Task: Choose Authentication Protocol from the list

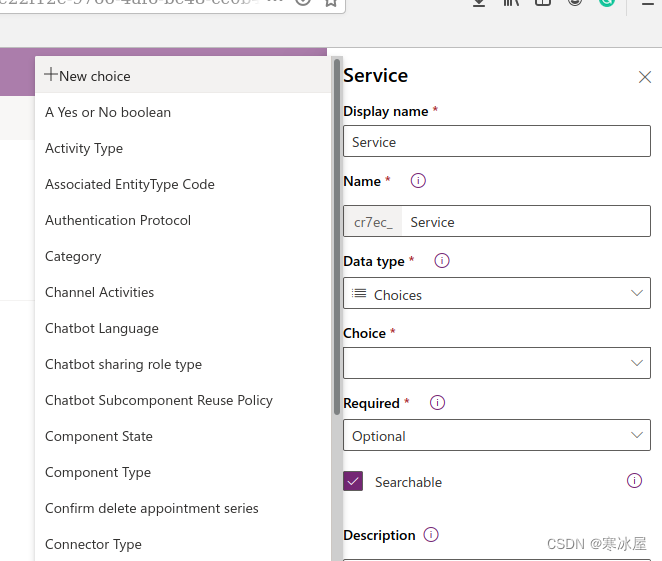Action: 118,220
